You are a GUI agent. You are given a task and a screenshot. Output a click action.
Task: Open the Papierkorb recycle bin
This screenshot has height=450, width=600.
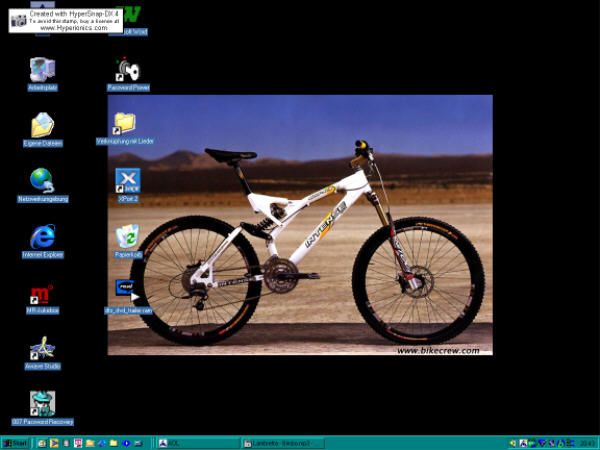127,237
